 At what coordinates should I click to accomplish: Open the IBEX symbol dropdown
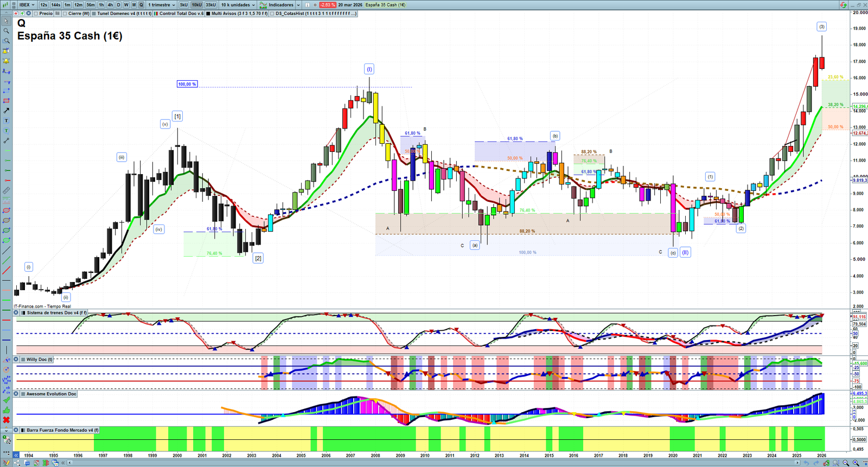tap(27, 5)
